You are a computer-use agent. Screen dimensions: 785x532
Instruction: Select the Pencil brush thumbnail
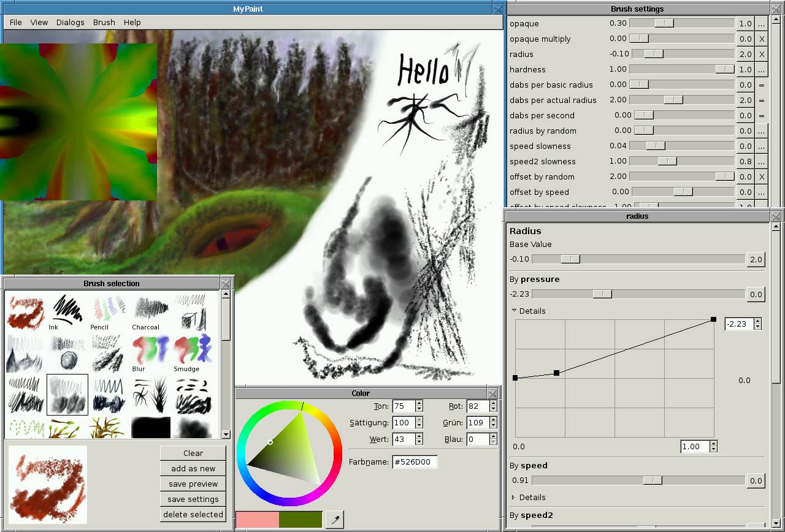click(109, 310)
